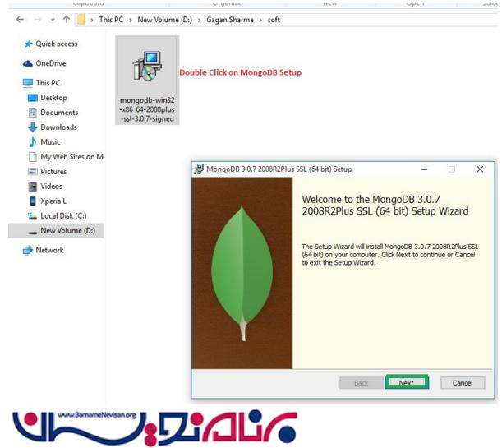
Task: Click the Music note icon
Action: pos(33,142)
